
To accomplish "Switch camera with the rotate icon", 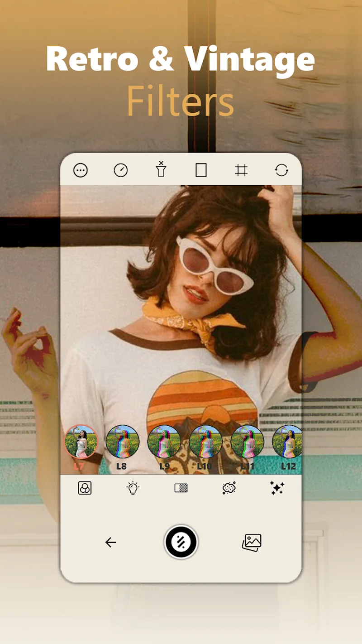I will (x=281, y=170).
